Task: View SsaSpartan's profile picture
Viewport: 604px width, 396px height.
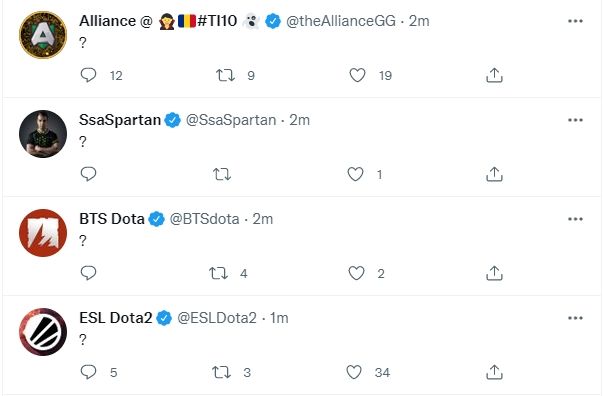Action: coord(43,134)
